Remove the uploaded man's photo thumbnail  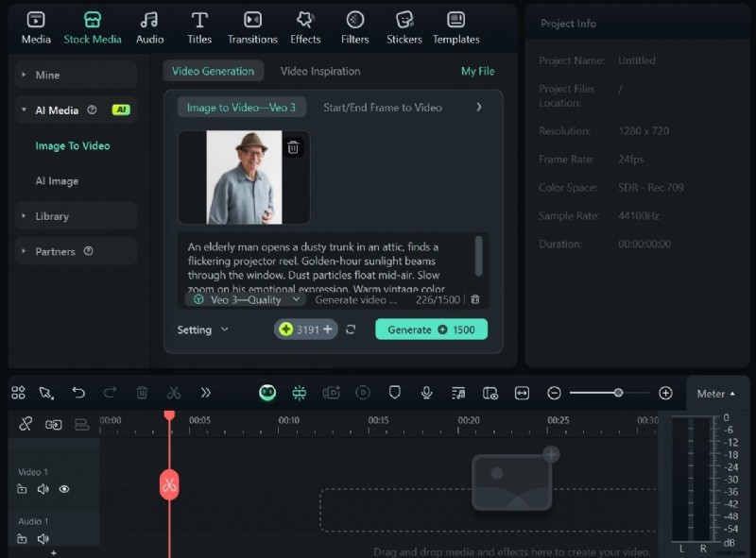tap(294, 148)
